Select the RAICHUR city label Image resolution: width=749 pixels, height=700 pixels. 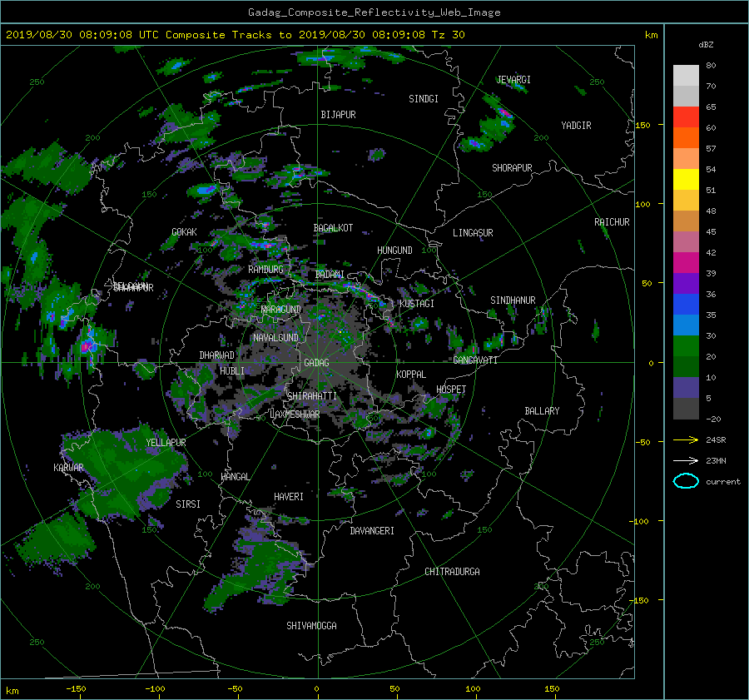(x=612, y=222)
